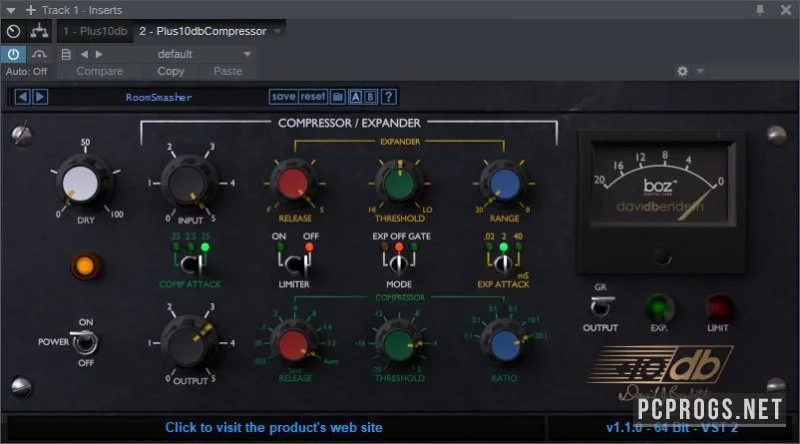800x444 pixels.
Task: Open the preset file document icon
Action: 66,54
